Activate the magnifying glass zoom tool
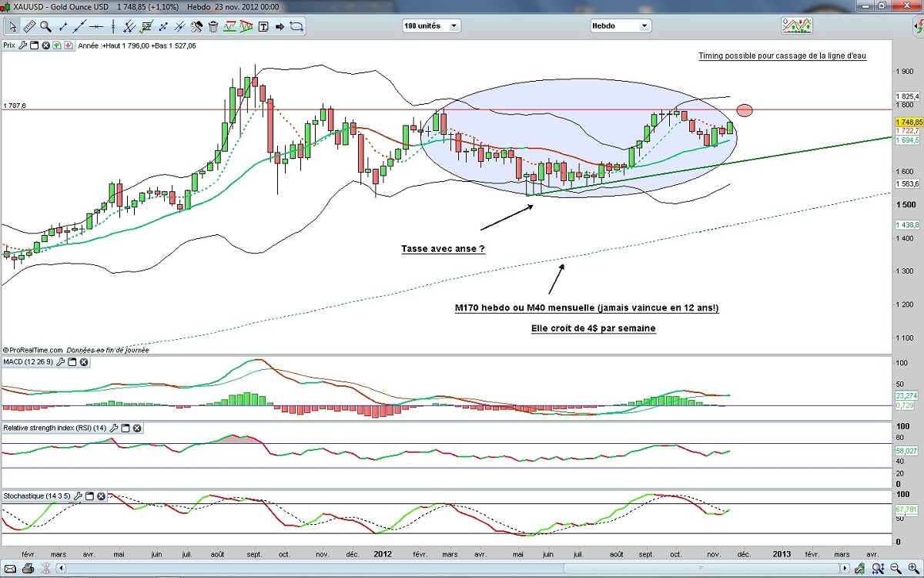The height and width of the screenshot is (578, 924). coord(45,26)
